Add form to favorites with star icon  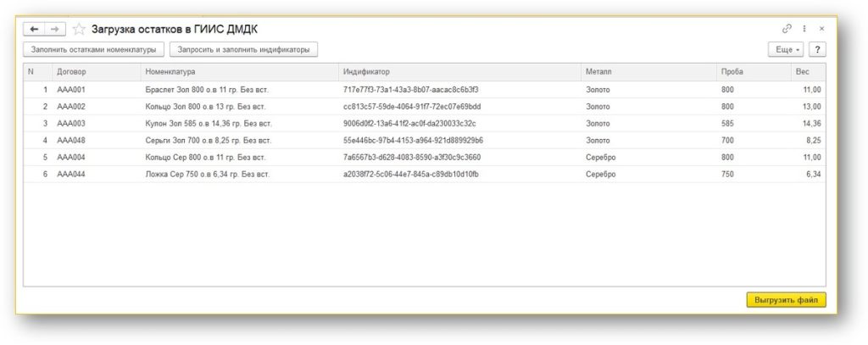pos(79,29)
